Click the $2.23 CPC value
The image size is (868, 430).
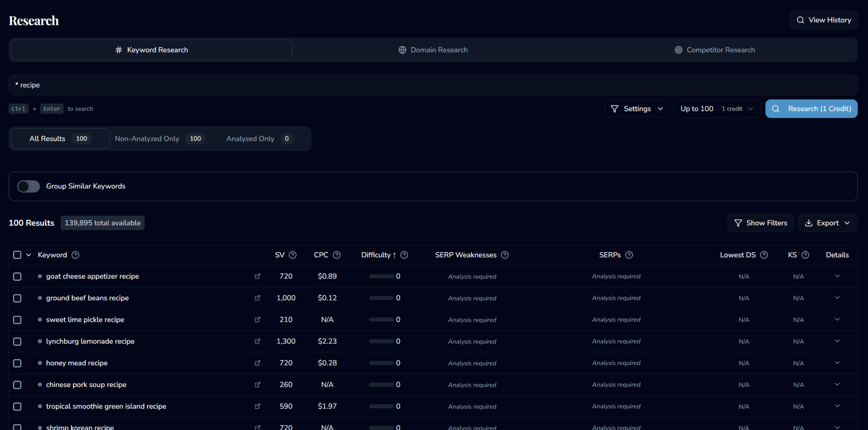(327, 341)
